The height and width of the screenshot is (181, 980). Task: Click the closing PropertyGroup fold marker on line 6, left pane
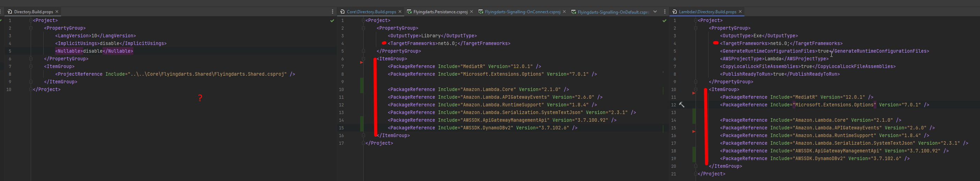coord(31,59)
